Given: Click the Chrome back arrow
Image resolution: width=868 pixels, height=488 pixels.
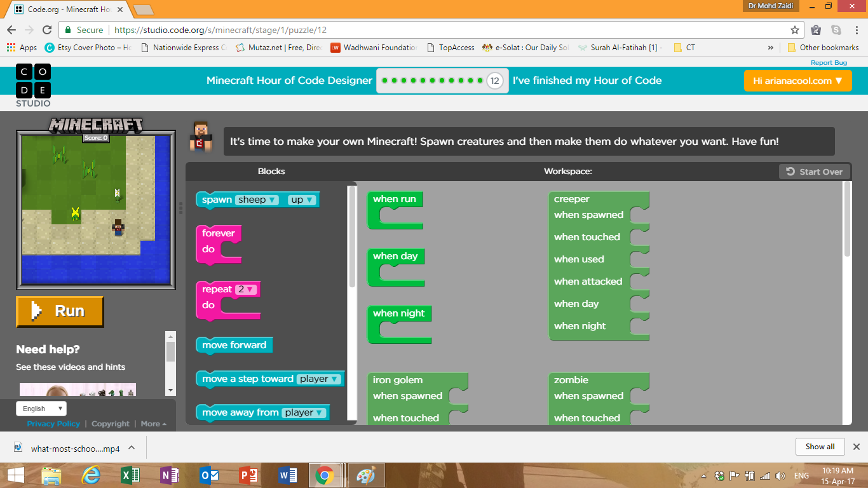Looking at the screenshot, I should tap(11, 30).
